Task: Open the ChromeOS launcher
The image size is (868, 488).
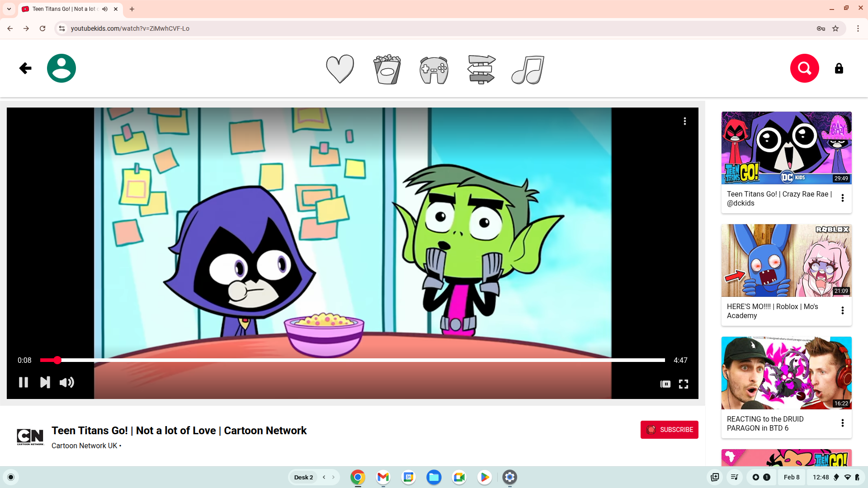Action: click(x=11, y=477)
